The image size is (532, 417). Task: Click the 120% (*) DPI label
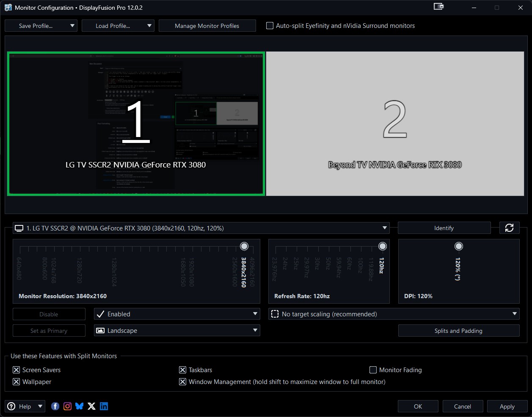coord(458,269)
